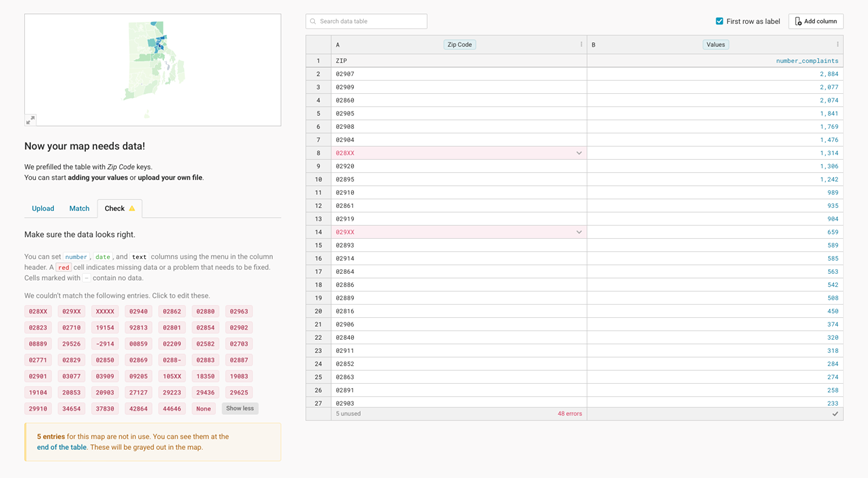
Task: Switch to the Upload tab
Action: click(43, 209)
